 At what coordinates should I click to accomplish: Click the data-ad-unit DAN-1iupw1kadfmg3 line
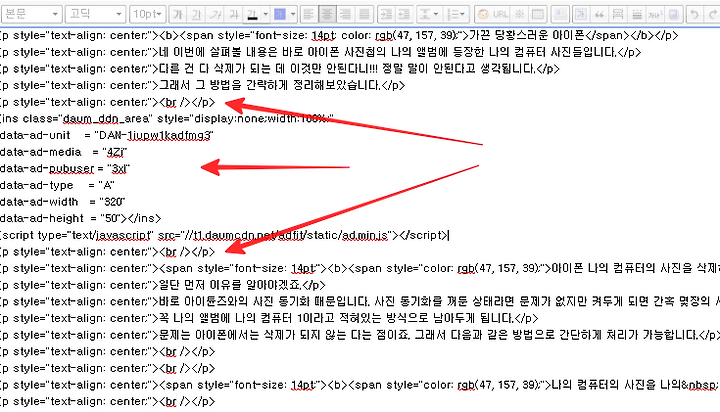click(x=107, y=135)
